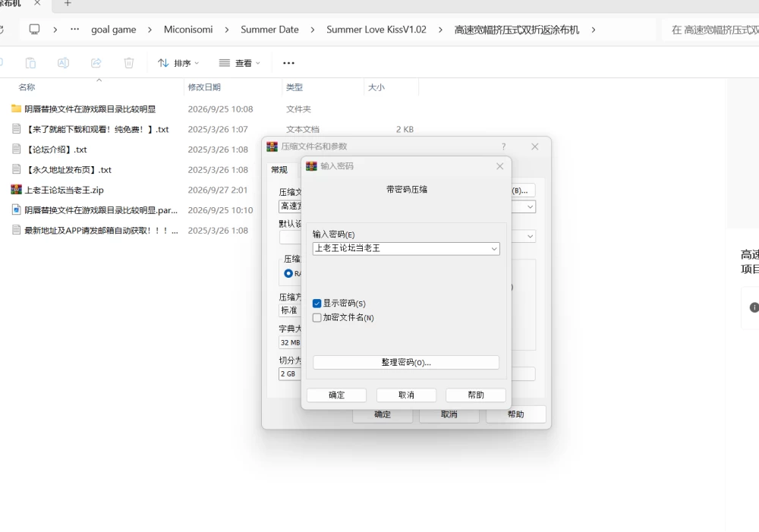Viewport: 759px width, 532px height.
Task: Click 取消 in password dialog
Action: pos(406,395)
